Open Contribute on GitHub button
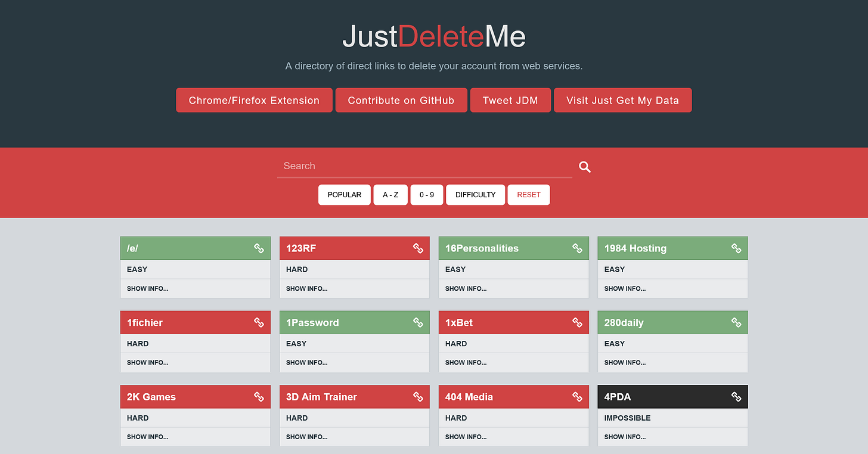This screenshot has width=868, height=454. click(x=401, y=100)
